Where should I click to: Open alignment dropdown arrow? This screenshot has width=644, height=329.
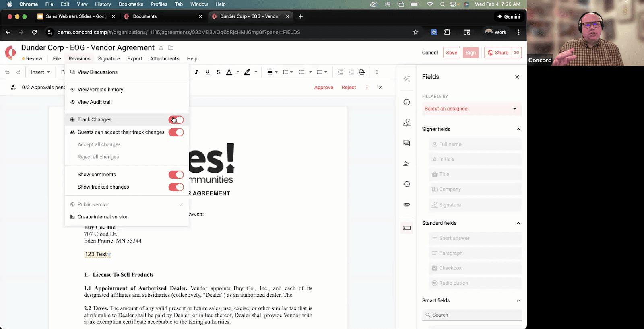(276, 72)
